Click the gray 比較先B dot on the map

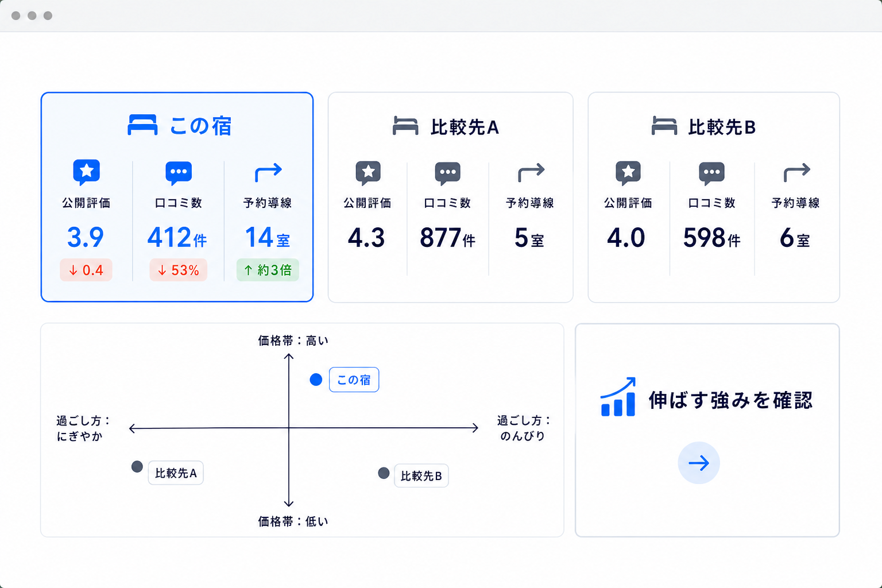(384, 473)
